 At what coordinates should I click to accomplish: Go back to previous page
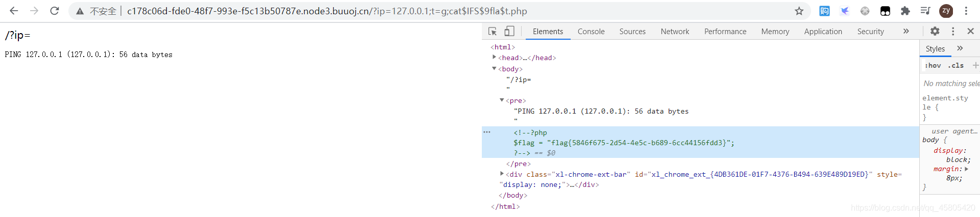click(x=14, y=11)
